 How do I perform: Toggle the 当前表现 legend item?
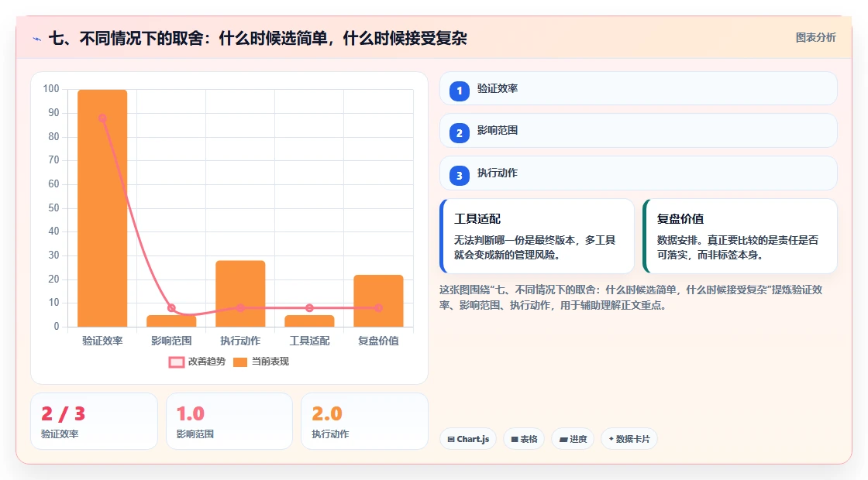click(260, 362)
